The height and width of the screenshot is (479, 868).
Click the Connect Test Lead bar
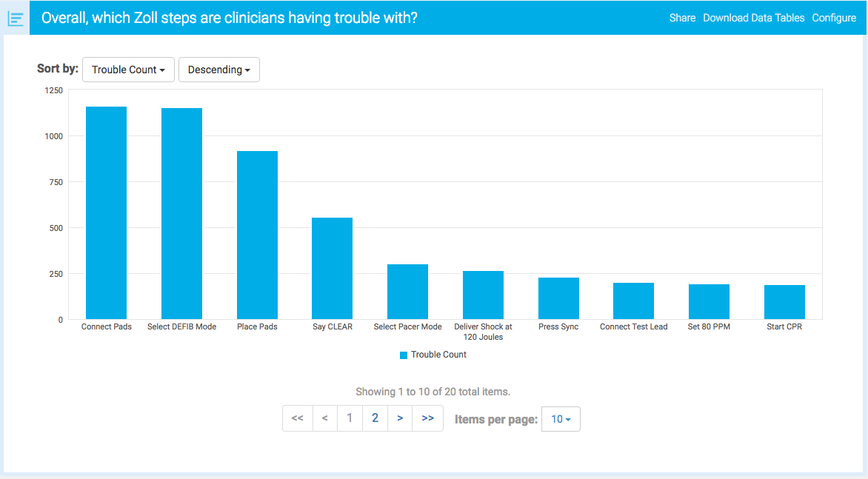[634, 301]
